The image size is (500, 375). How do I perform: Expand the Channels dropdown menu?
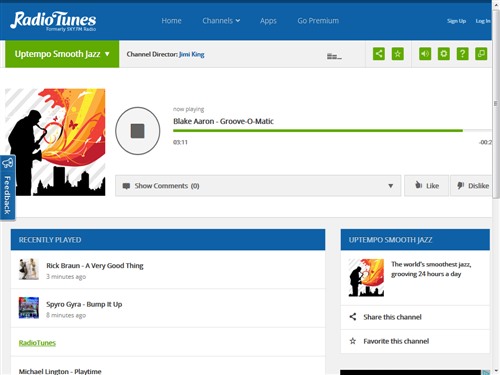pos(221,21)
